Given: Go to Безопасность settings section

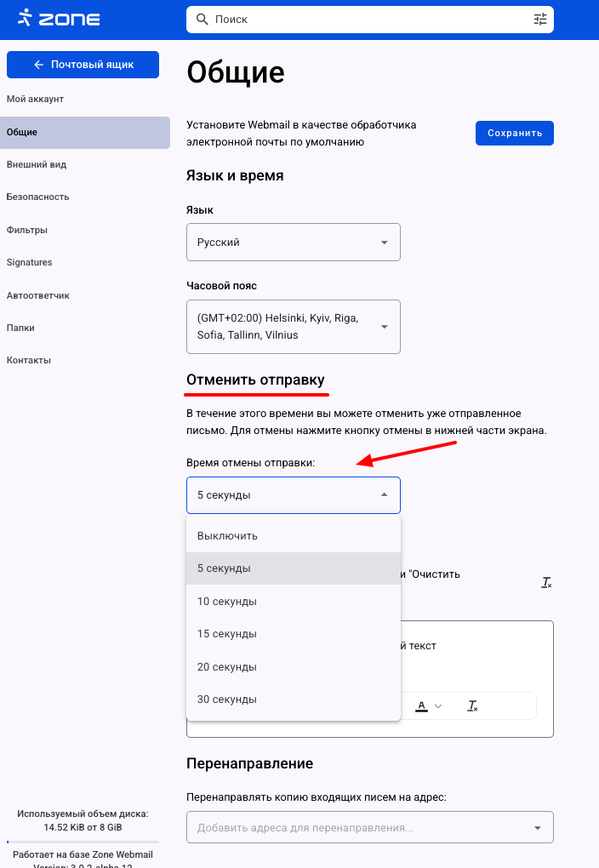Looking at the screenshot, I should pos(37,197).
